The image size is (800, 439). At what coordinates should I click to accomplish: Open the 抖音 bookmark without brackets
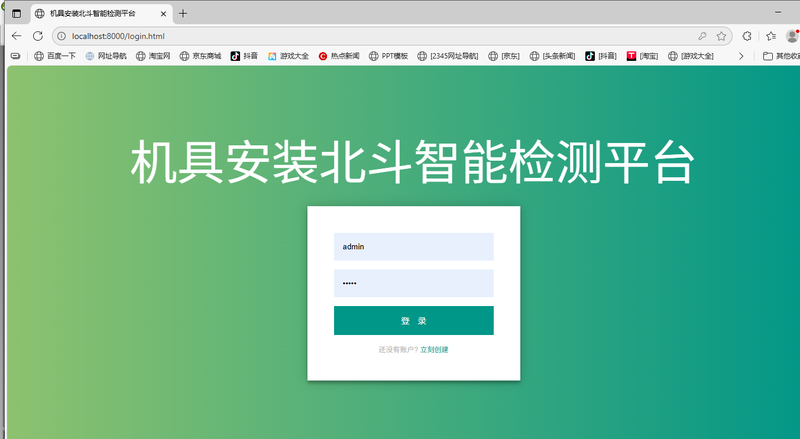[x=244, y=56]
